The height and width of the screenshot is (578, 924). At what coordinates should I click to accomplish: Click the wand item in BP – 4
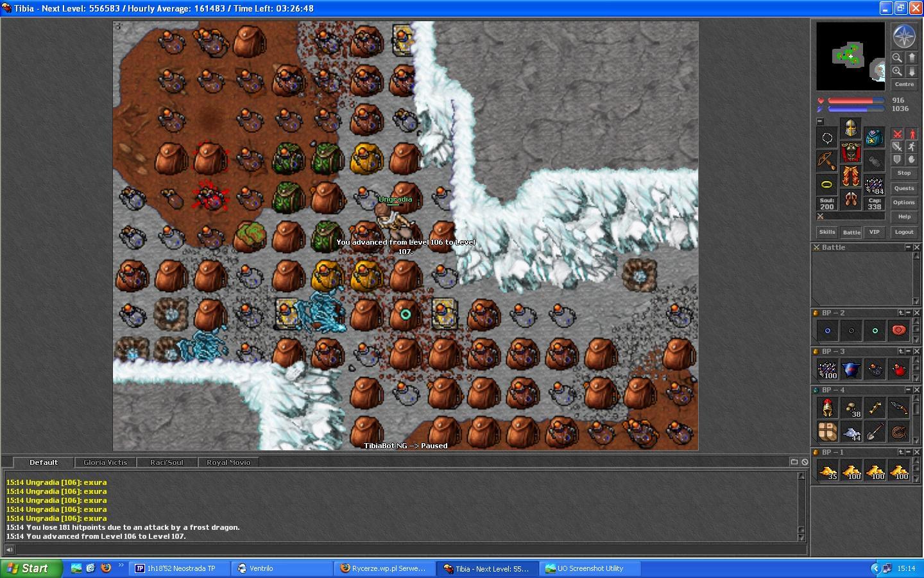(875, 407)
